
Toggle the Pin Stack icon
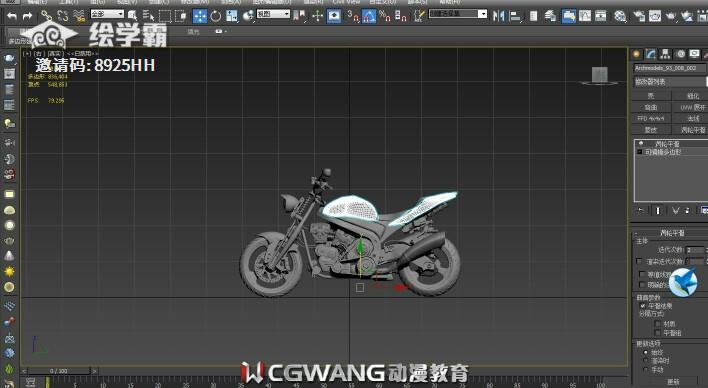click(640, 210)
